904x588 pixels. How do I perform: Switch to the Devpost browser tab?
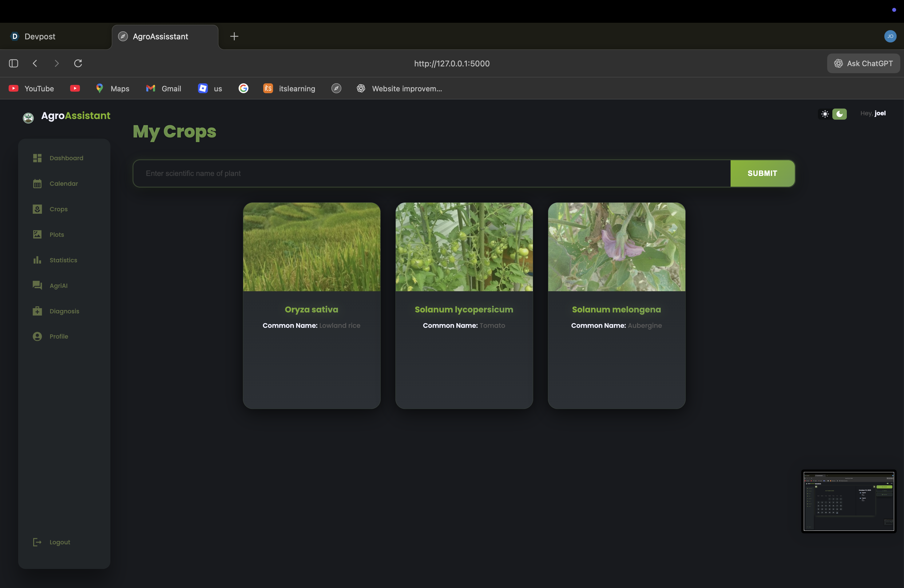pos(40,37)
